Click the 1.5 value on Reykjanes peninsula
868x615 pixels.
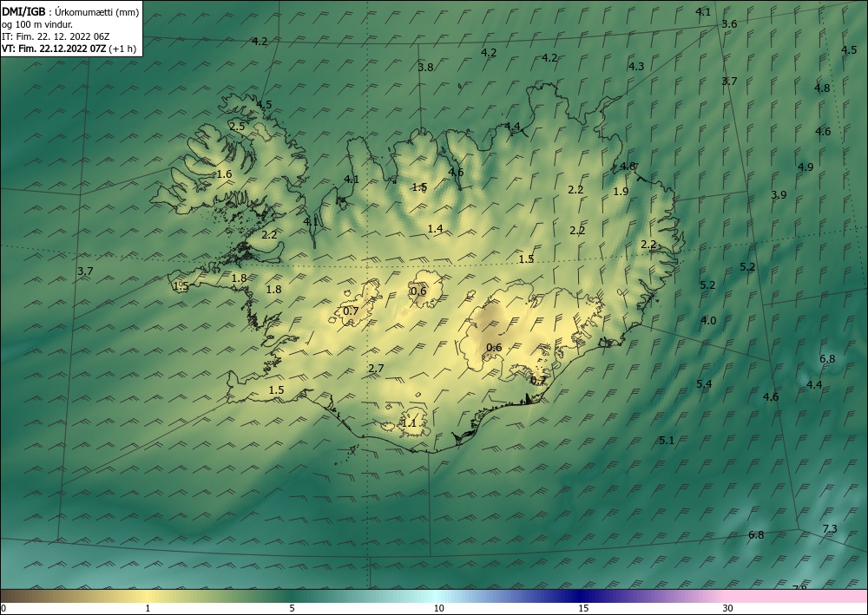point(276,390)
